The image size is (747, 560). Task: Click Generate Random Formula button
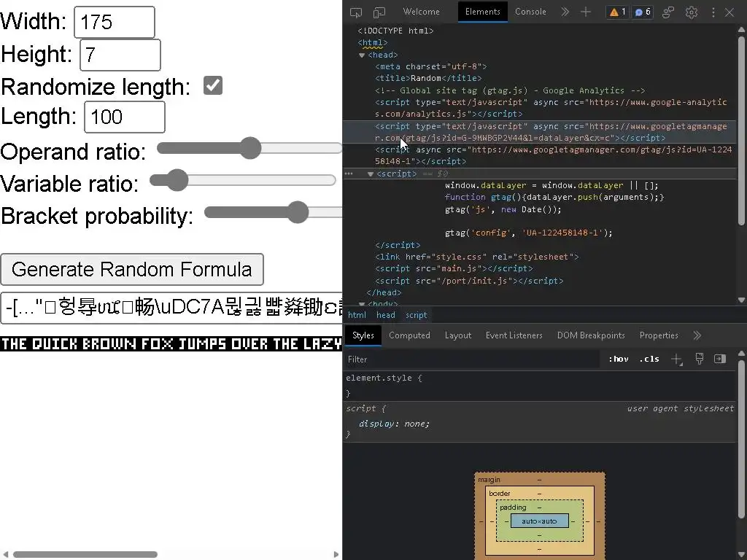[132, 270]
